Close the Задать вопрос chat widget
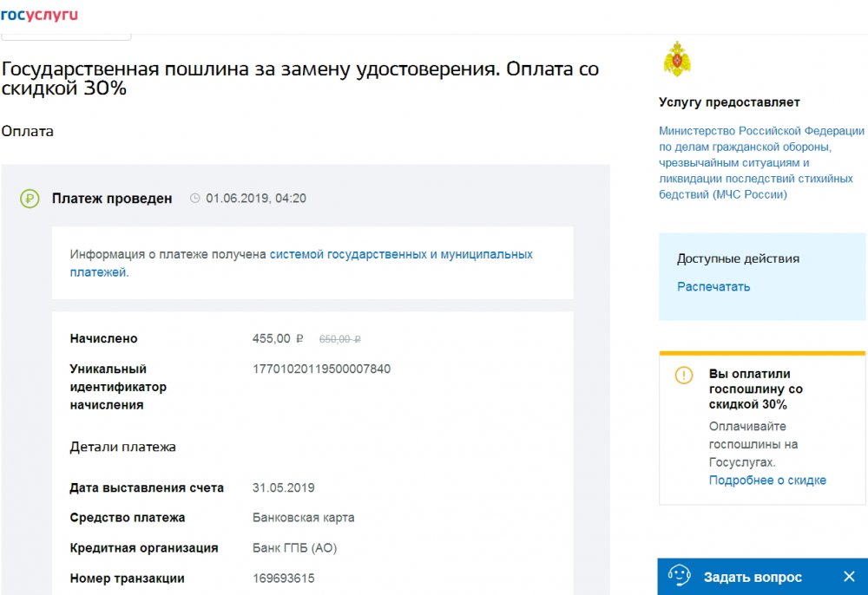The image size is (868, 595). [x=849, y=577]
